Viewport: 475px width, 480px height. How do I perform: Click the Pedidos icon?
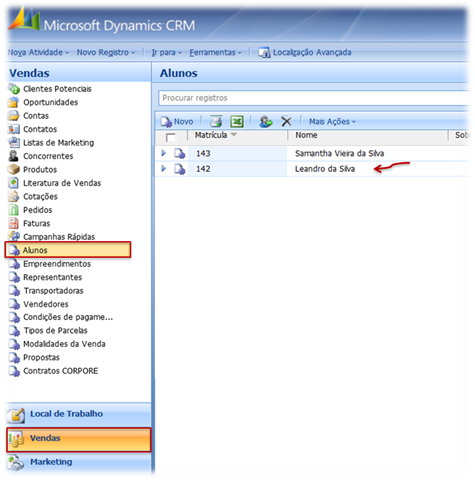point(14,210)
